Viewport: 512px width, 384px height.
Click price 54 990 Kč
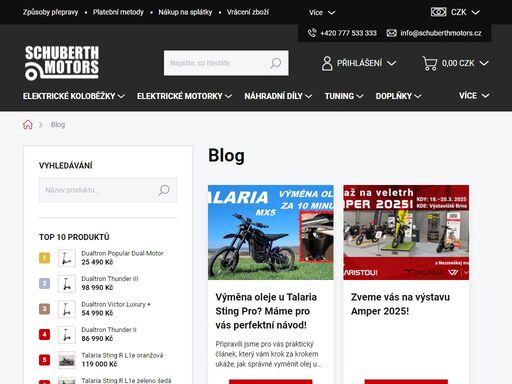click(97, 313)
